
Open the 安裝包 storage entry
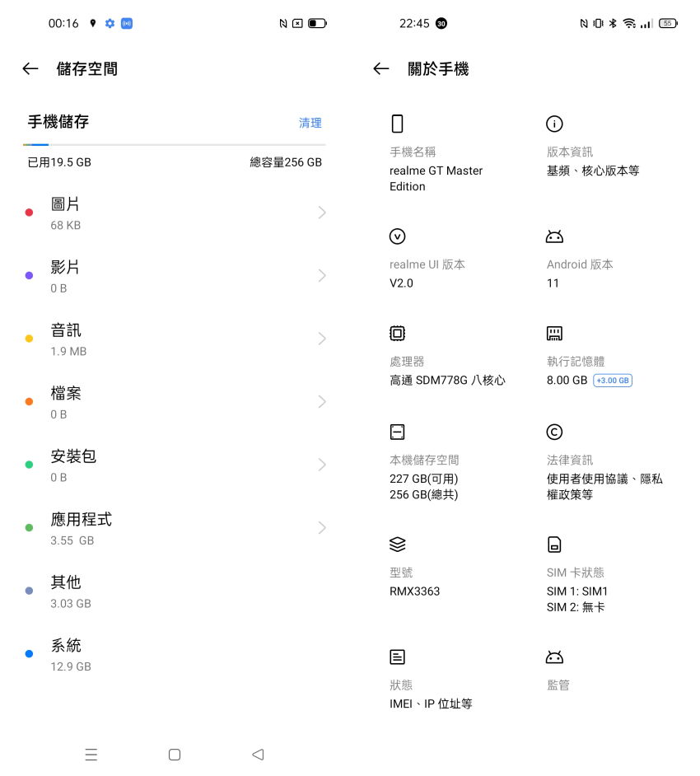(174, 465)
